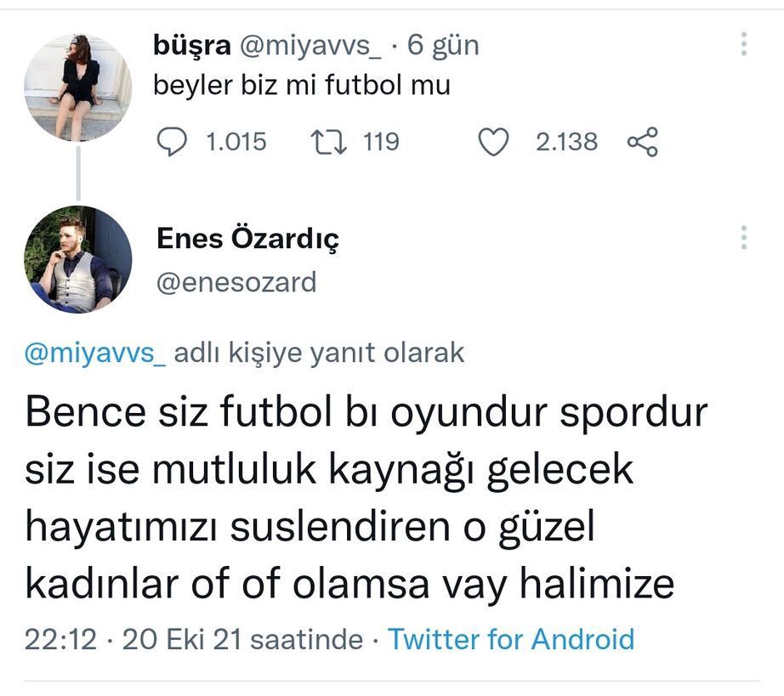
Task: Click the Enes Özardıç display name
Action: [247, 240]
